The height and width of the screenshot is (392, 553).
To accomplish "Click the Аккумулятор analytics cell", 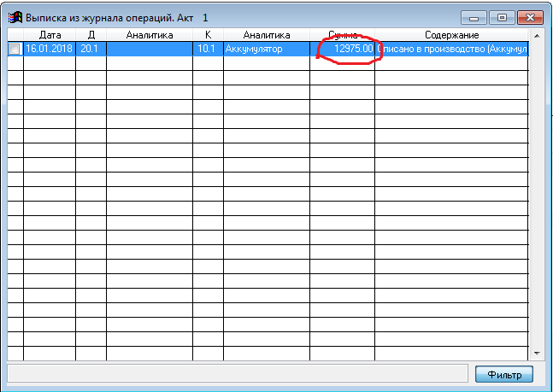I will (x=267, y=50).
